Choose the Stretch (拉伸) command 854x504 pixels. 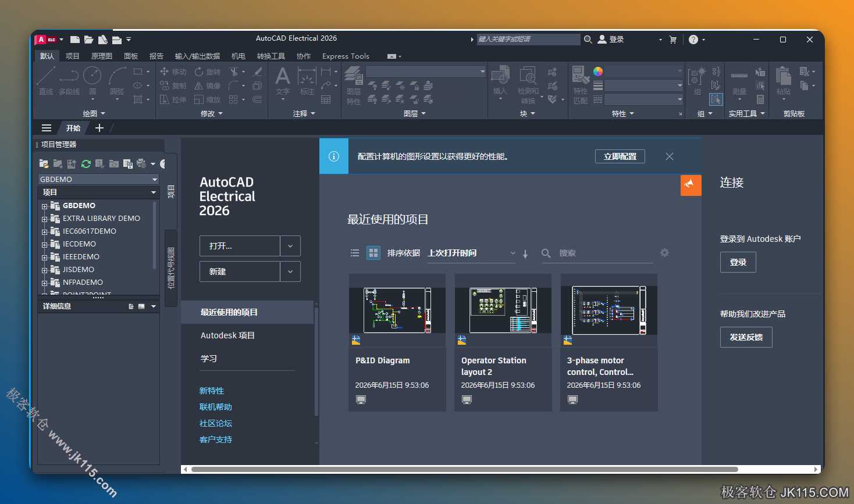[173, 99]
